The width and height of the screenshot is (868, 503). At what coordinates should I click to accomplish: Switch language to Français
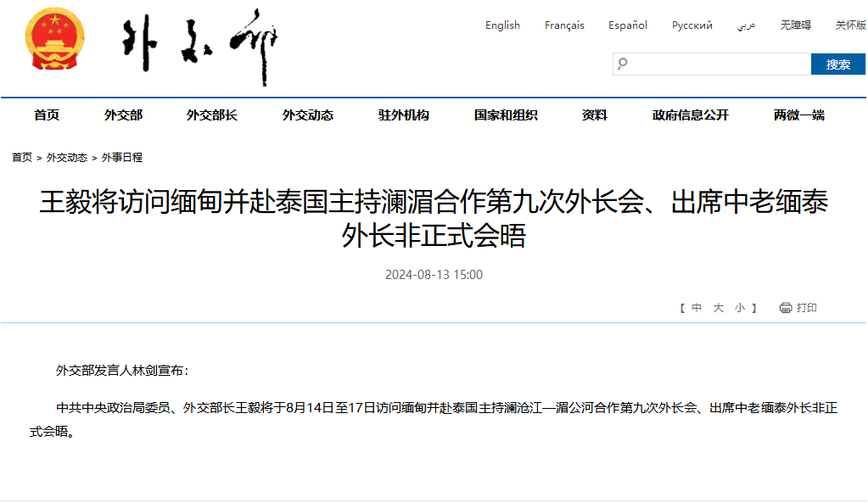click(564, 25)
